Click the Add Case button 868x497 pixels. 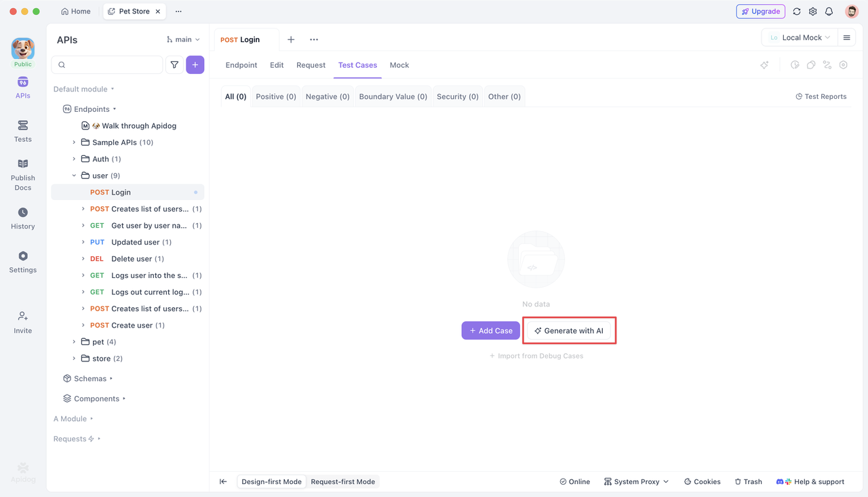click(490, 331)
